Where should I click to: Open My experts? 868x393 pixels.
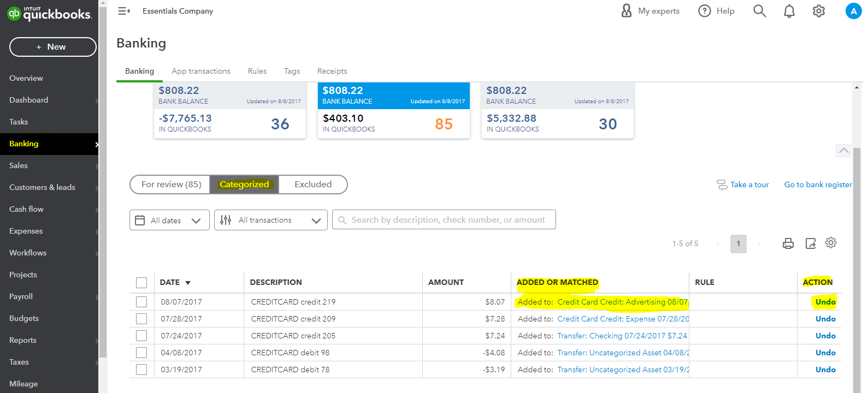pyautogui.click(x=650, y=11)
